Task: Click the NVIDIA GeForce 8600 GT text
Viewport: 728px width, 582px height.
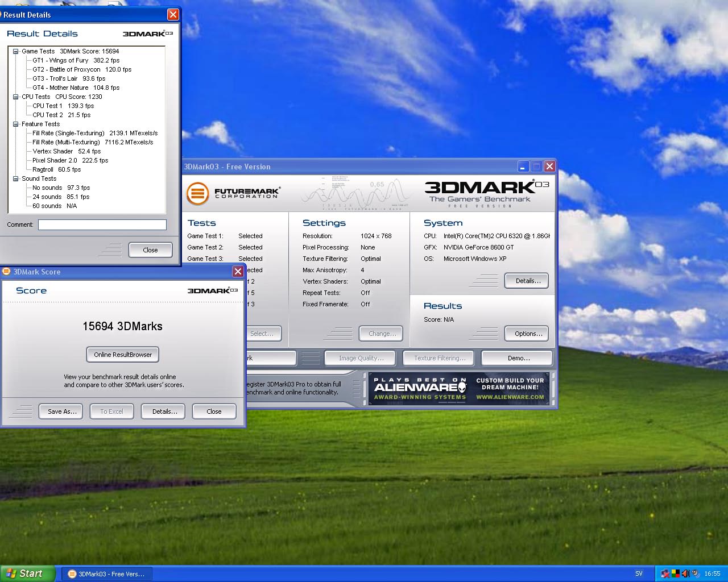Action: tap(478, 247)
